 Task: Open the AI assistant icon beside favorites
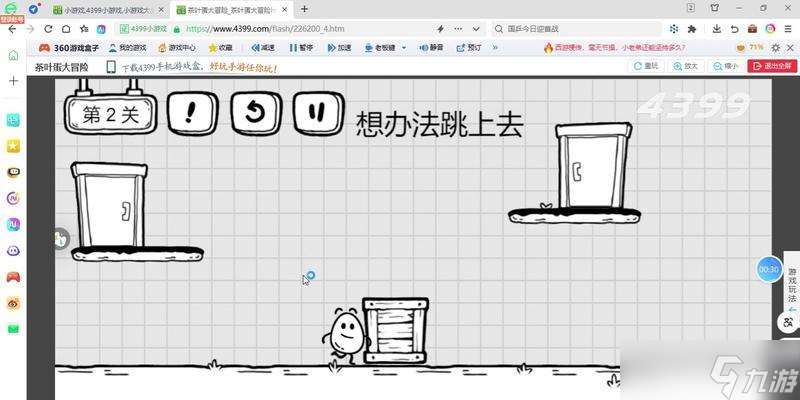click(x=102, y=29)
